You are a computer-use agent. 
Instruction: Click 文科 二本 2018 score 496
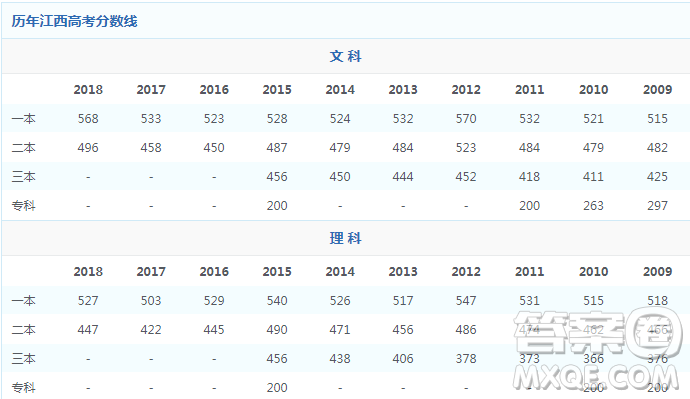[88, 147]
